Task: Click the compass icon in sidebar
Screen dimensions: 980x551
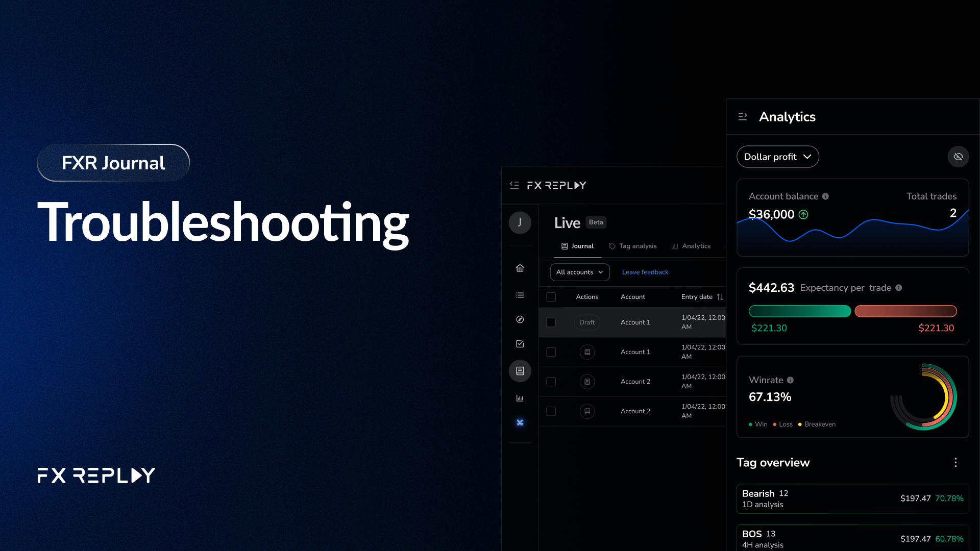Action: pyautogui.click(x=520, y=319)
